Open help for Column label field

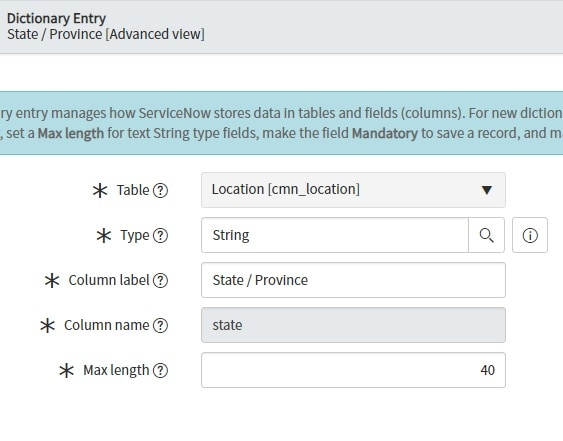(x=160, y=280)
